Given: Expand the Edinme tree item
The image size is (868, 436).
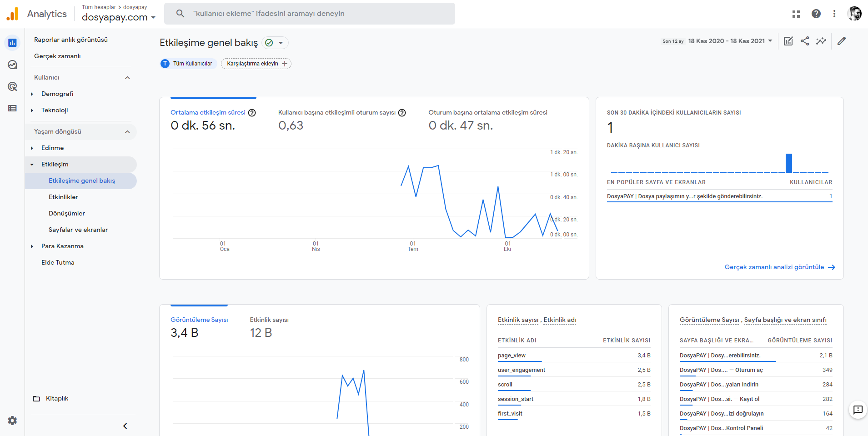Looking at the screenshot, I should pos(32,148).
